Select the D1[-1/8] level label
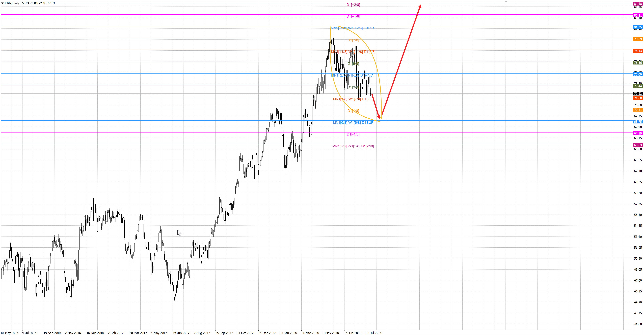The image size is (644, 336). (353, 134)
